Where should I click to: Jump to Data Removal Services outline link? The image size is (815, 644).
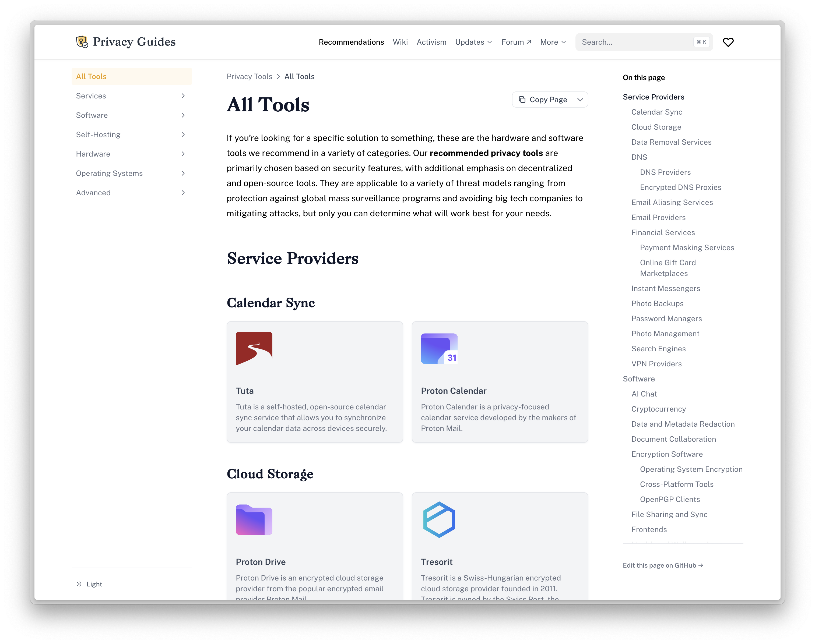coord(672,142)
